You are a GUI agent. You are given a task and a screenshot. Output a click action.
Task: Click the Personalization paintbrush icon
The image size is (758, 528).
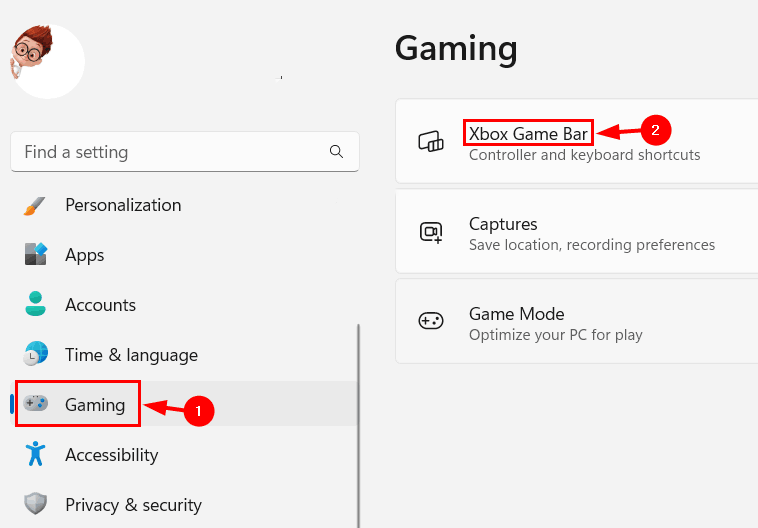tap(35, 205)
